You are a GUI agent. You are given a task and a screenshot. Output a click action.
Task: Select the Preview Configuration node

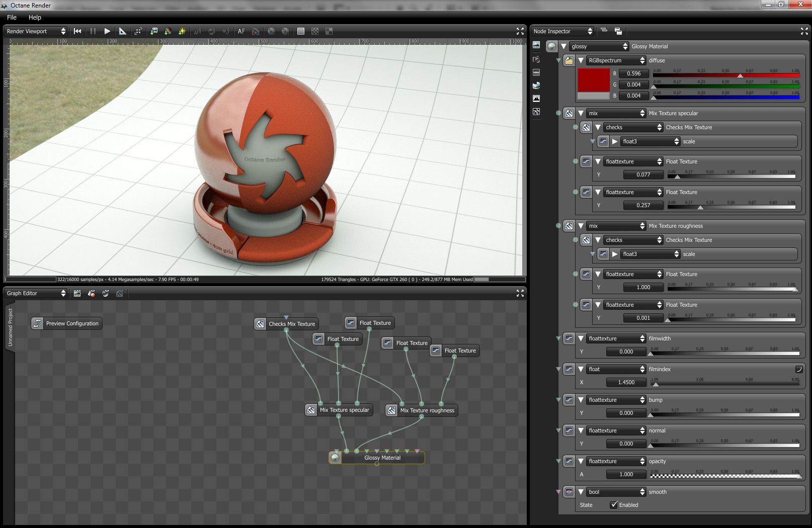point(67,323)
